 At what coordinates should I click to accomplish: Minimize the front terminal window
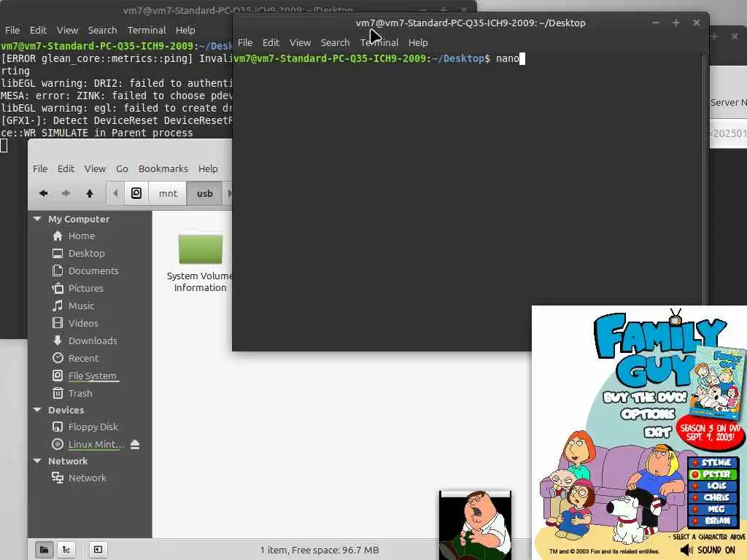656,23
